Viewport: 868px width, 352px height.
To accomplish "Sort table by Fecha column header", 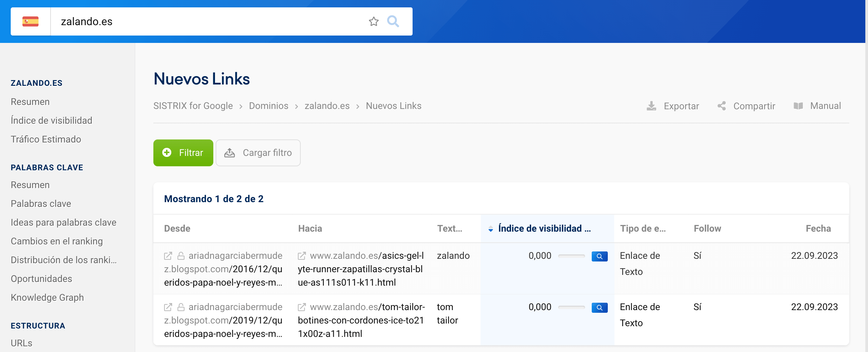I will [x=818, y=228].
